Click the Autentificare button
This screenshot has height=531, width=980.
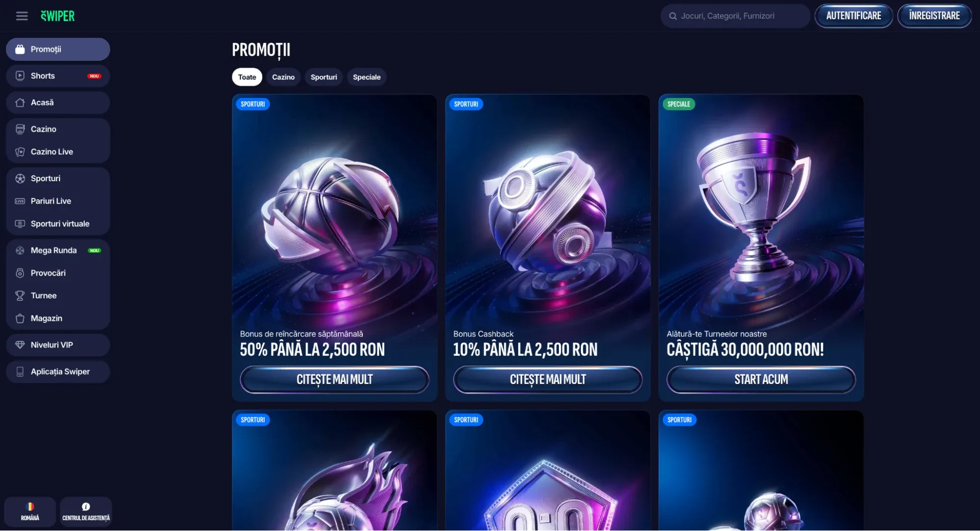(x=854, y=16)
